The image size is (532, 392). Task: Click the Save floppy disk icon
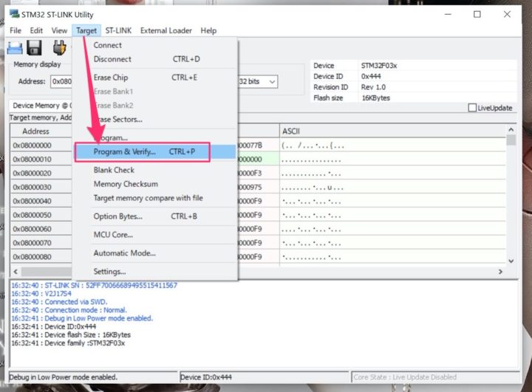[x=34, y=48]
